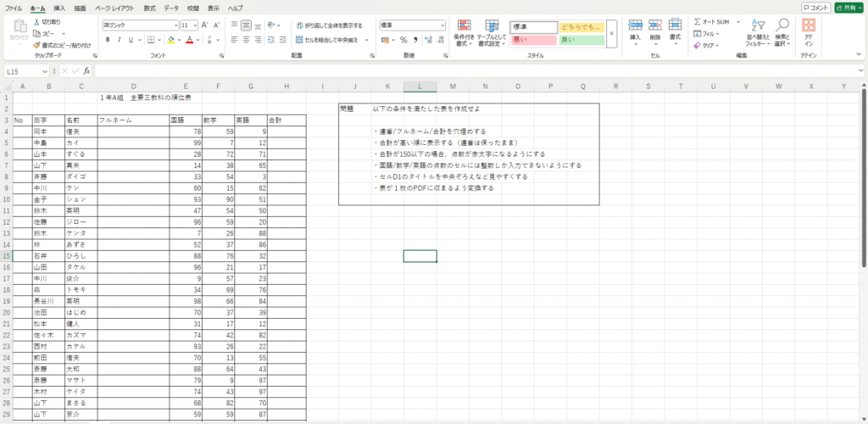Click the Share (共有) button
This screenshot has width=868, height=424.
849,7
